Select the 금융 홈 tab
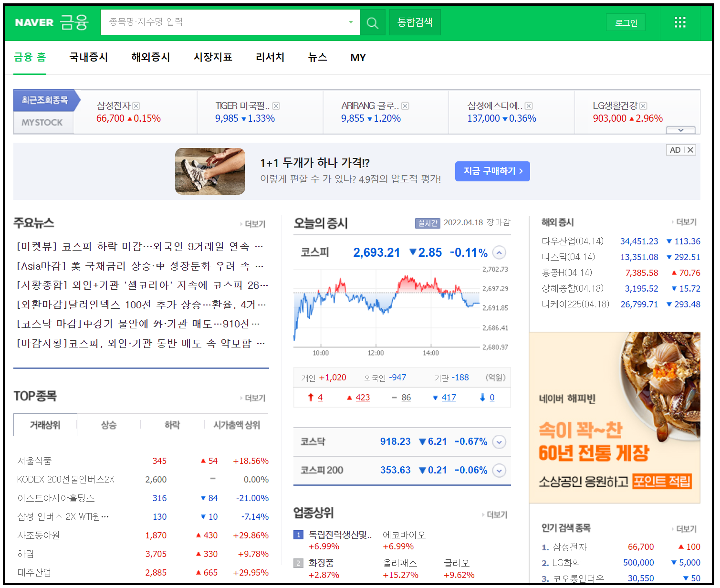Viewport: 720px width, 588px height. (30, 58)
